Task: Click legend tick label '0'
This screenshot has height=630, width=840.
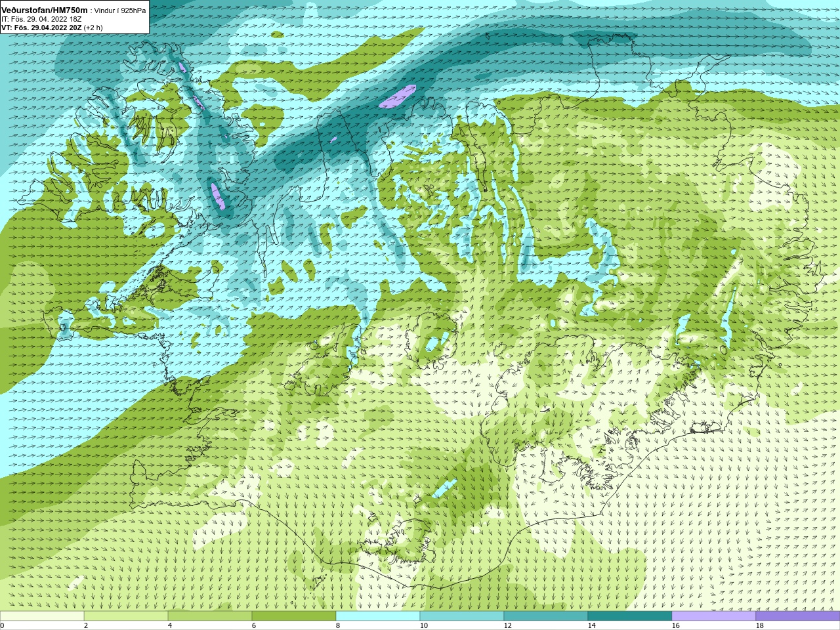Action: pyautogui.click(x=2, y=625)
